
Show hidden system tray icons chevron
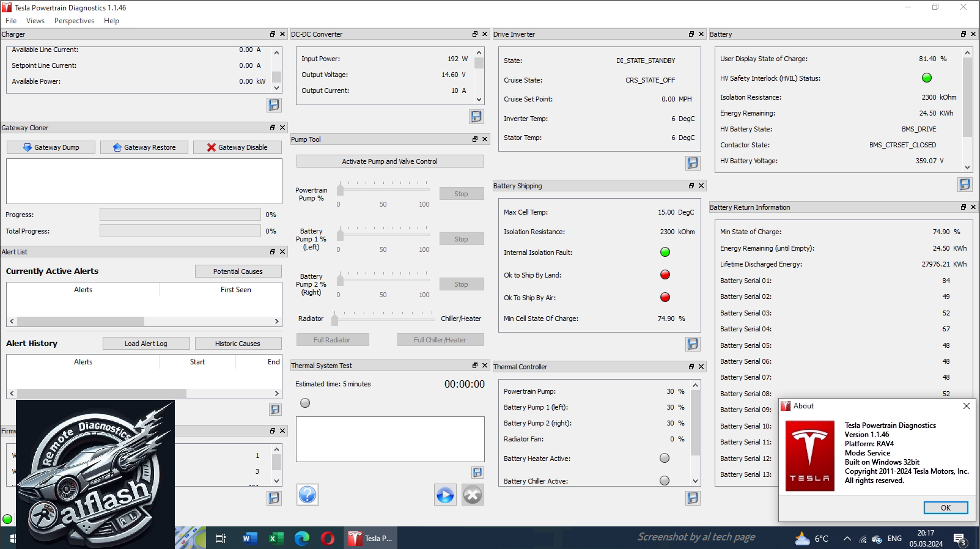[x=847, y=539]
